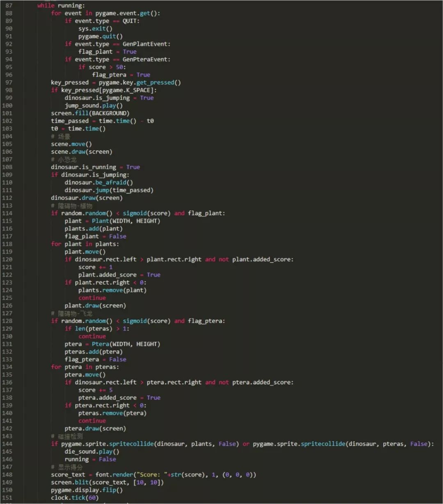Click 'screen.fill(BACKGROUND)' line
The width and height of the screenshot is (443, 504).
(90, 113)
